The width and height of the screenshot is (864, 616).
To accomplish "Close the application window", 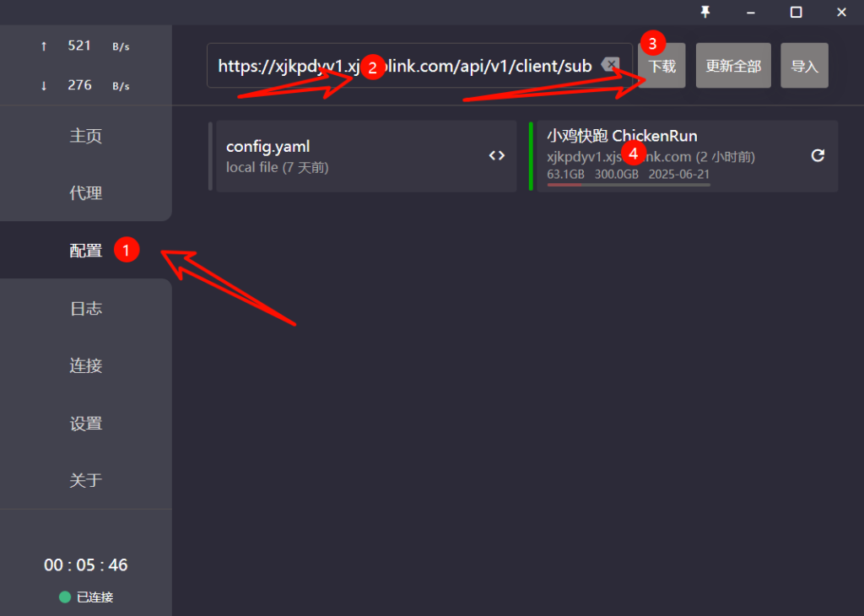I will [841, 12].
